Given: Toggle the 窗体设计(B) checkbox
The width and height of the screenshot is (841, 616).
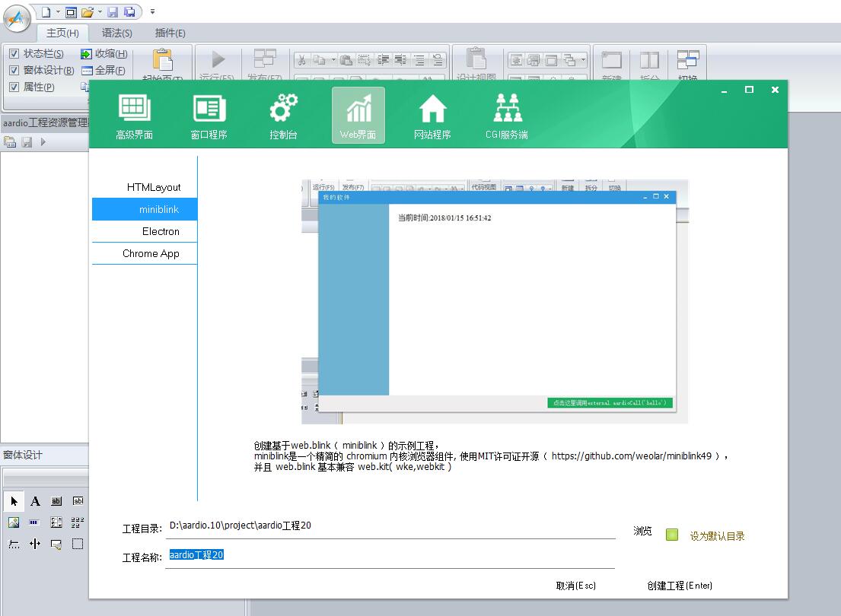Looking at the screenshot, I should click(x=14, y=71).
